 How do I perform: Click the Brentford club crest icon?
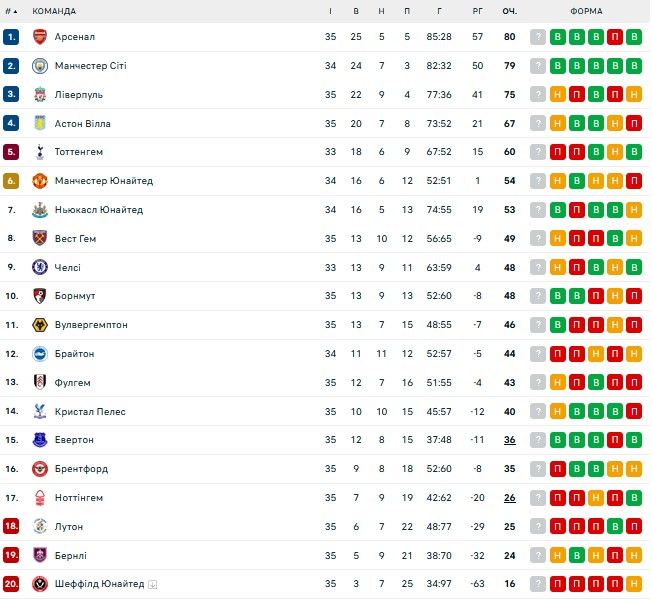[x=40, y=469]
